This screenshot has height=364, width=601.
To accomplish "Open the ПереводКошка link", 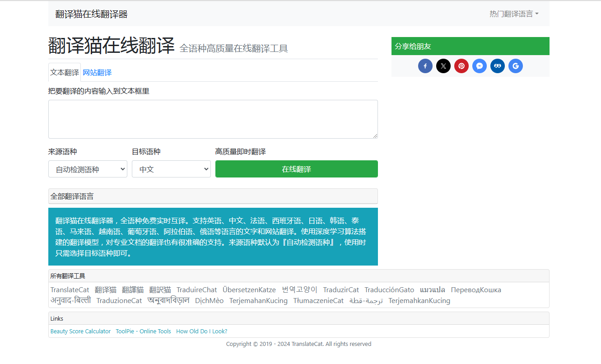I will click(x=476, y=289).
